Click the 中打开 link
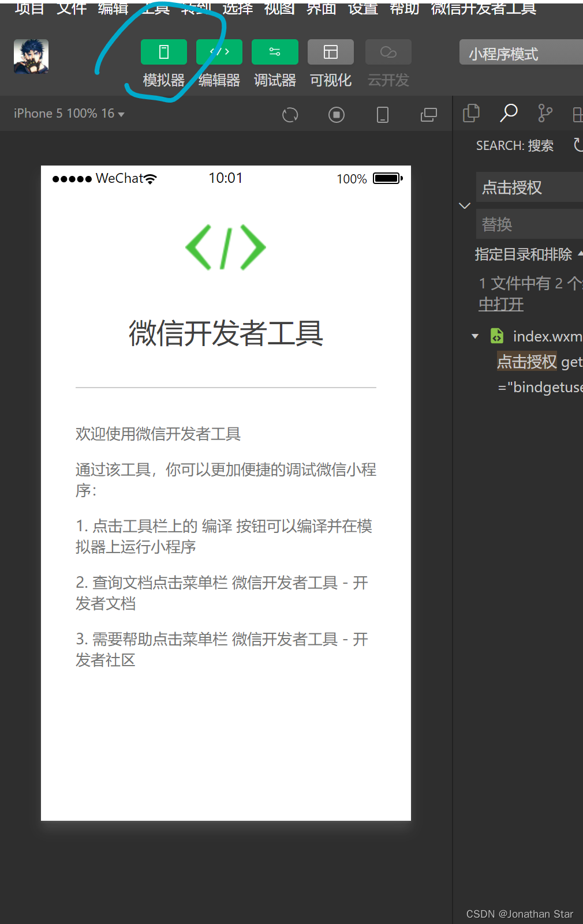 (501, 304)
